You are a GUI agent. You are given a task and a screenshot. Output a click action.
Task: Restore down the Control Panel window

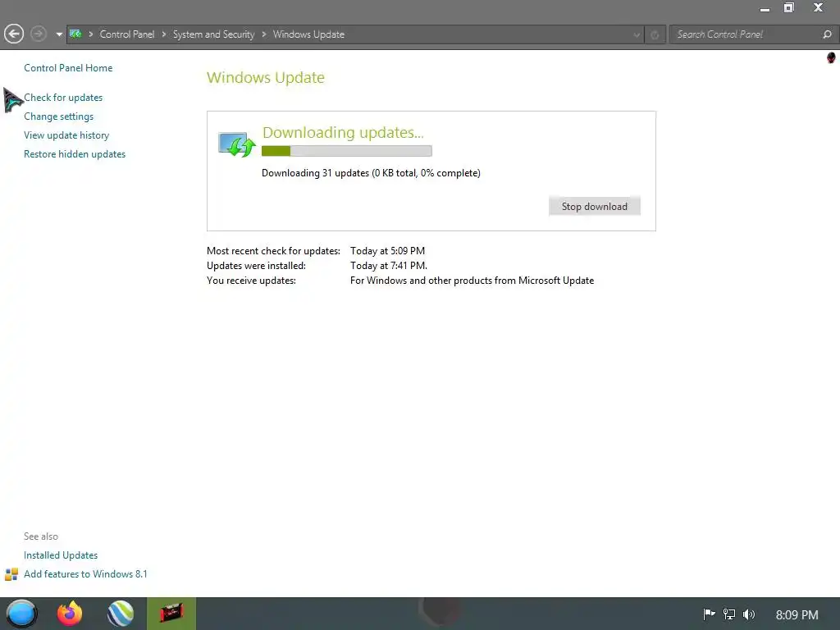coord(789,7)
